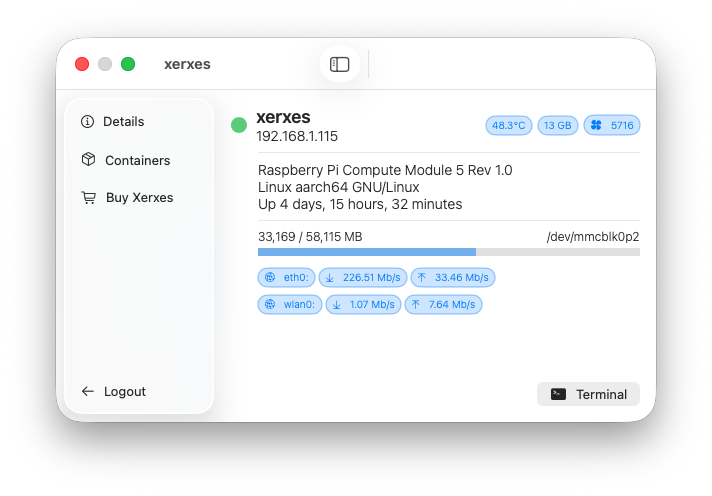Click the 1.07 Mb/s download rate
This screenshot has width=712, height=496.
pyautogui.click(x=372, y=304)
